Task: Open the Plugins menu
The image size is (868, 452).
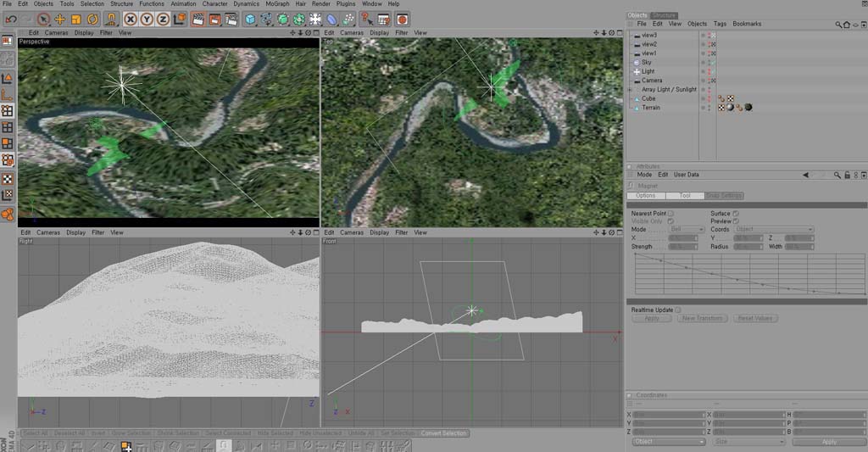Action: (x=346, y=4)
